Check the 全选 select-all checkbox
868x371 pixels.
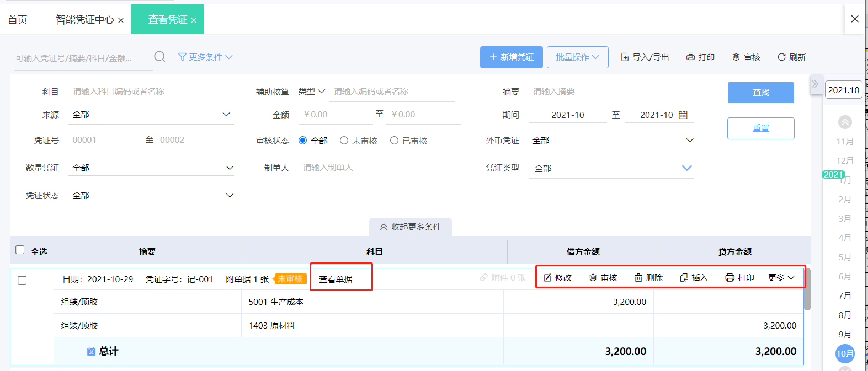coord(20,250)
